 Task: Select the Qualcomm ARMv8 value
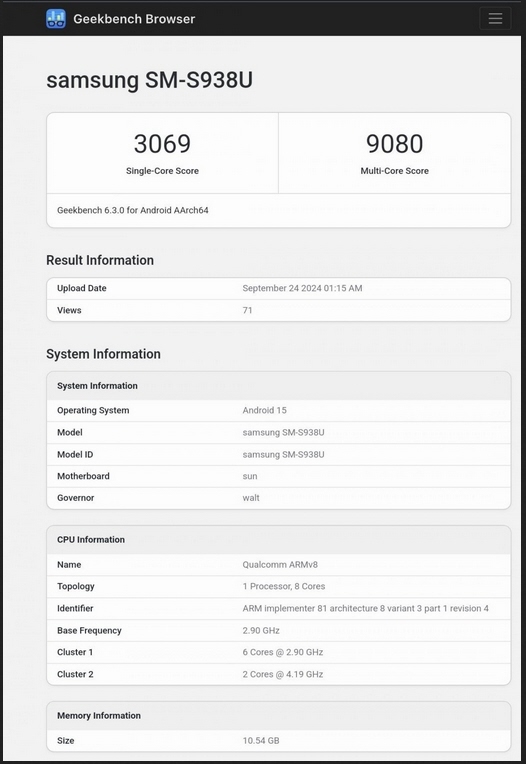(x=280, y=565)
